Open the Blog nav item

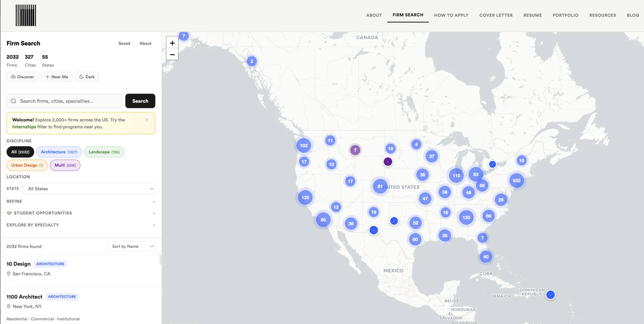pyautogui.click(x=633, y=15)
